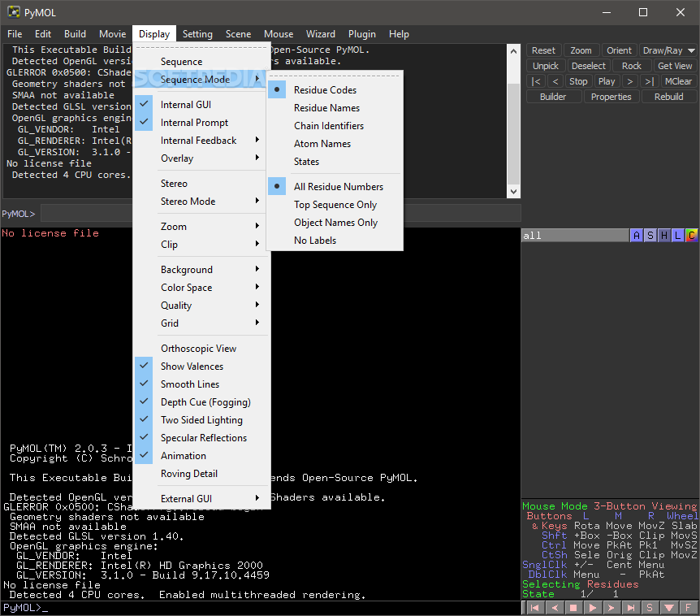Click the down-triangle icon in bottom bar
Screen dimensions: 700x616
669,608
